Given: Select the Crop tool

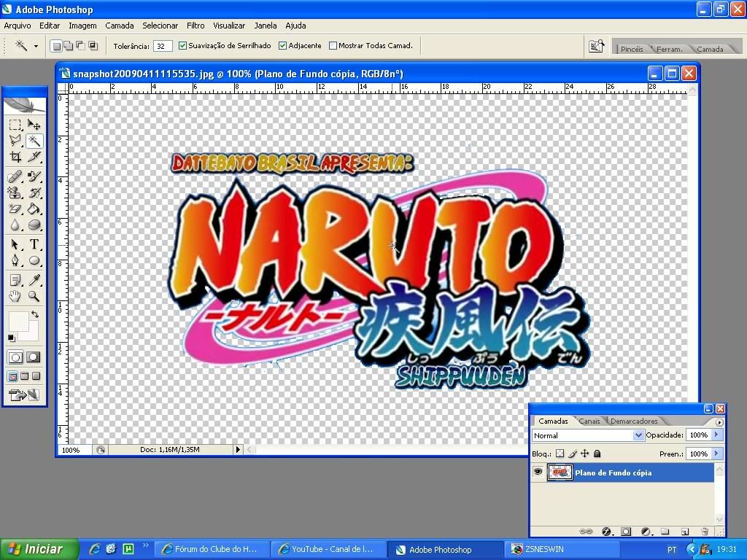Looking at the screenshot, I should (15, 157).
